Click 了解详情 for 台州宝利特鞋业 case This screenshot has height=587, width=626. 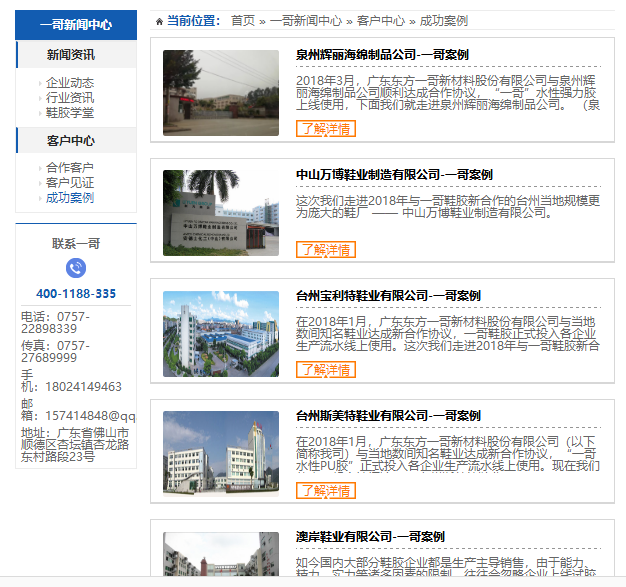coord(326,369)
